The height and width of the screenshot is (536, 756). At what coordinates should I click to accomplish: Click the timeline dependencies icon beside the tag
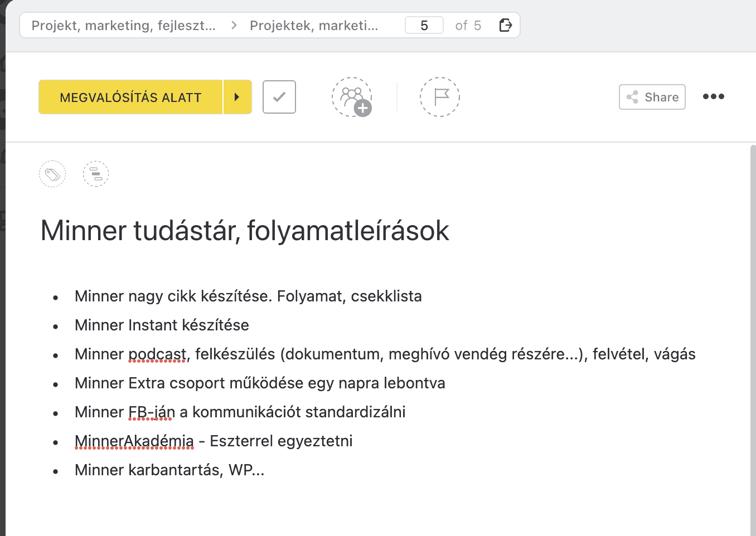click(96, 174)
